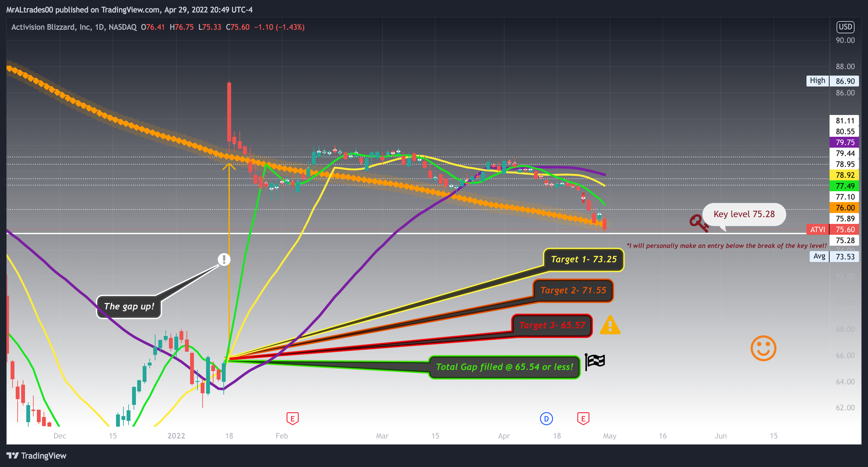Screen dimensions: 868x467
Task: Click the 80.55 price label
Action: pos(844,131)
